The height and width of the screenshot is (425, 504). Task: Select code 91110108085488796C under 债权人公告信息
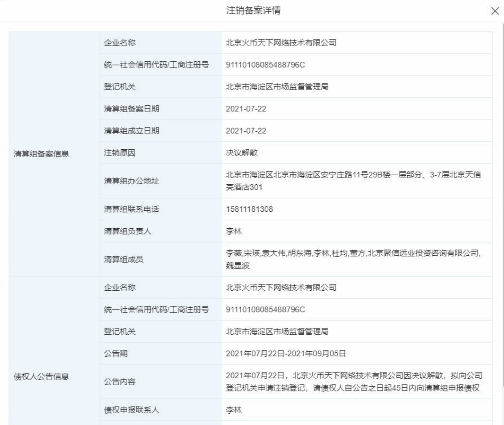click(265, 310)
